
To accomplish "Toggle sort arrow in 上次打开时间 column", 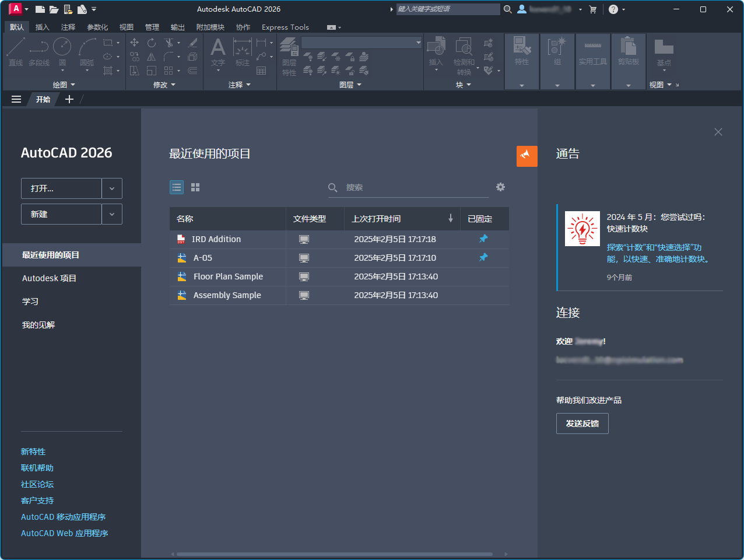I will 451,218.
